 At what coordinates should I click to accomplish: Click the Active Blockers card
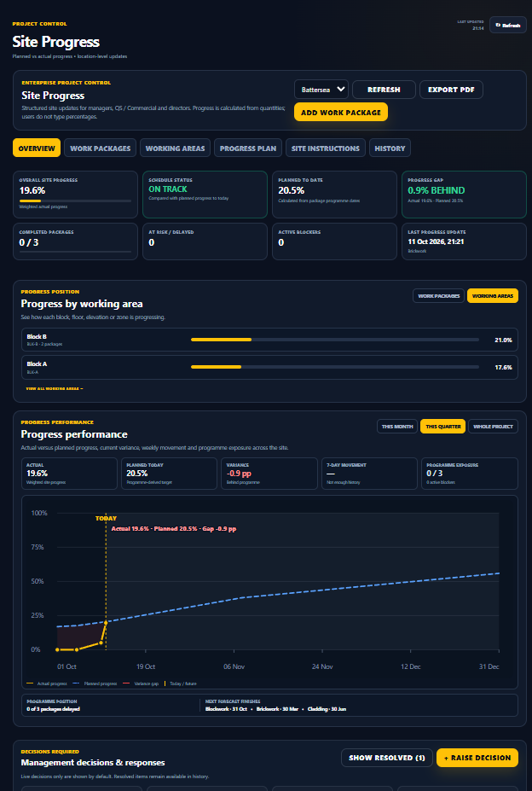(334, 241)
